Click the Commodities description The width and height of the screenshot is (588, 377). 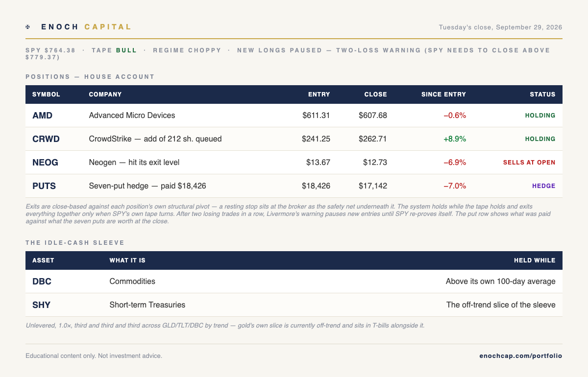(132, 282)
